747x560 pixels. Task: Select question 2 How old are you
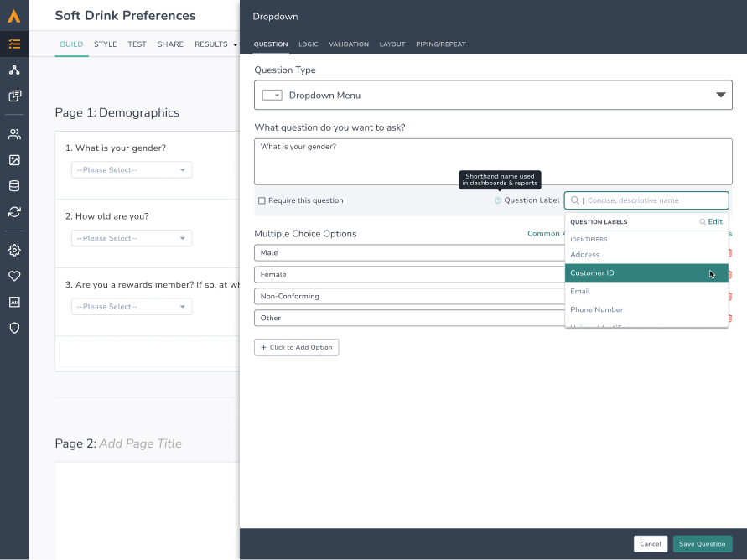(x=107, y=216)
